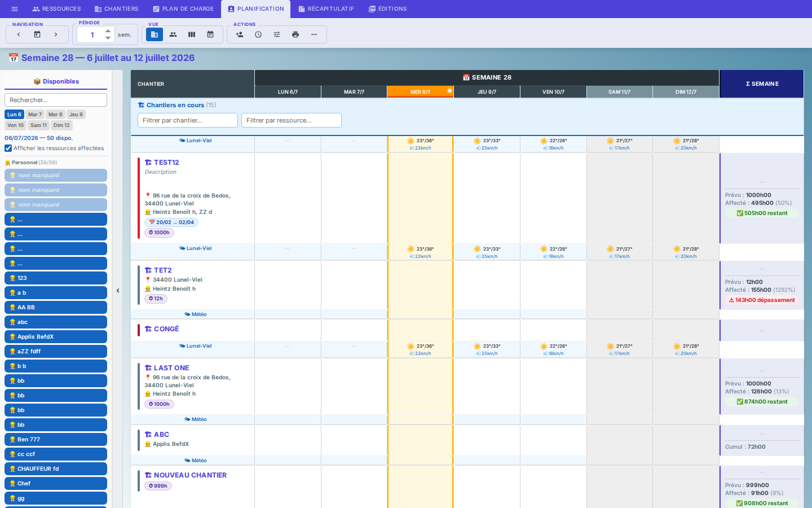This screenshot has width=812, height=508.
Task: Select the Ven 10 day filter chip
Action: click(15, 125)
